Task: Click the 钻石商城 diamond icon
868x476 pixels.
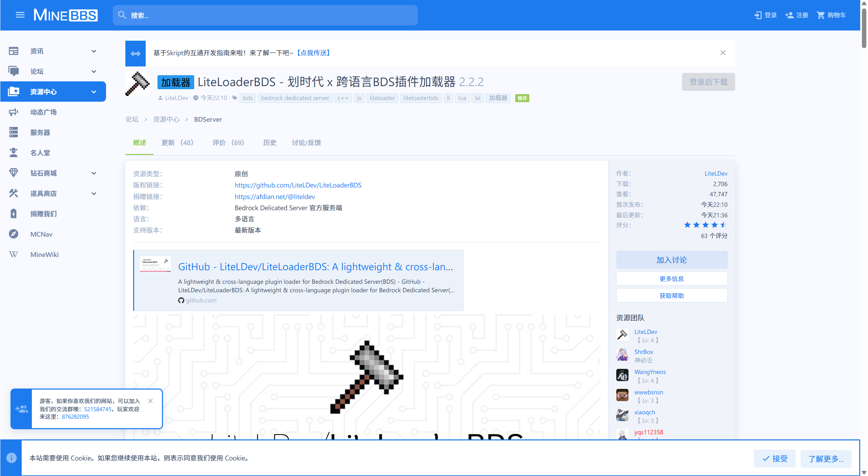Action: coord(14,173)
